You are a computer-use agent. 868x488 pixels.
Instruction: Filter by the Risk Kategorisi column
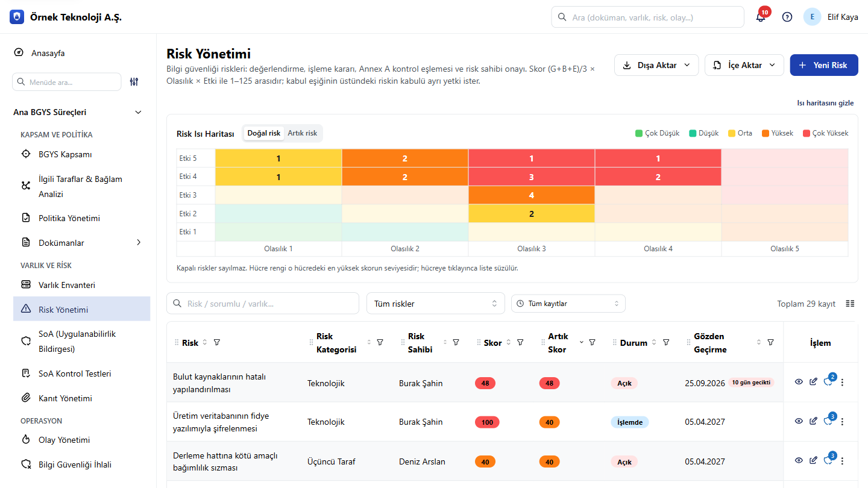tap(380, 343)
